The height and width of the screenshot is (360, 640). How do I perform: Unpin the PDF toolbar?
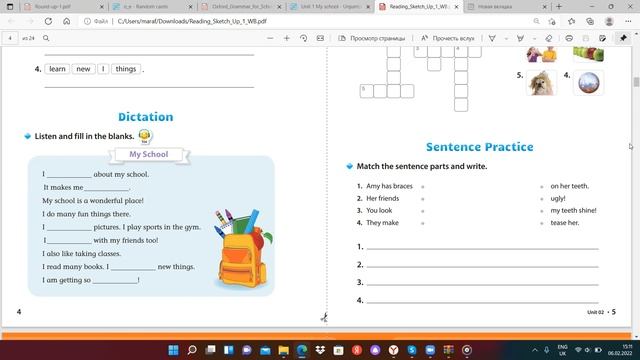tap(623, 38)
